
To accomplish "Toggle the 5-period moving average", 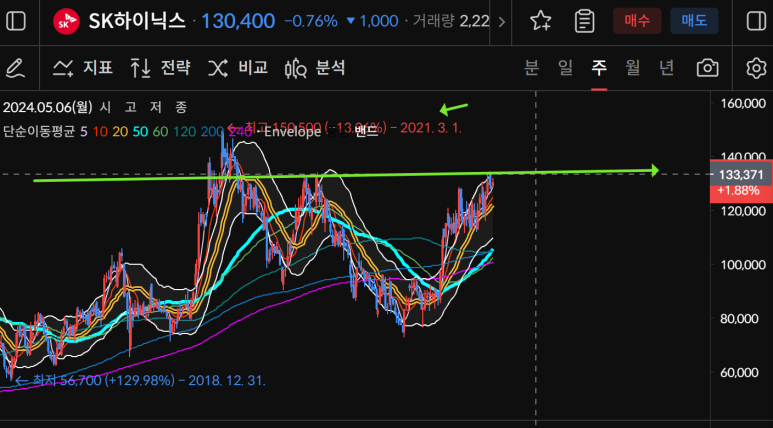I will pyautogui.click(x=84, y=131).
